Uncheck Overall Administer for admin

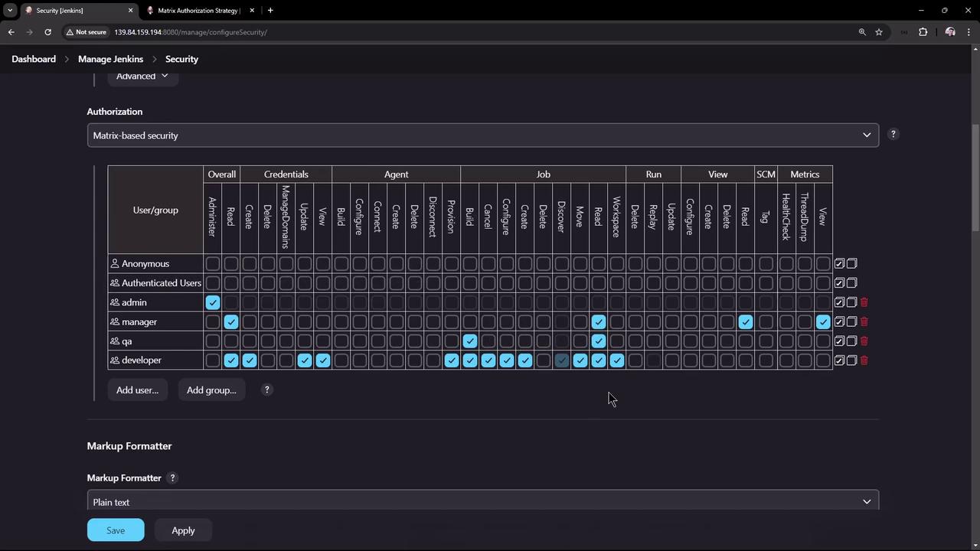(x=213, y=302)
